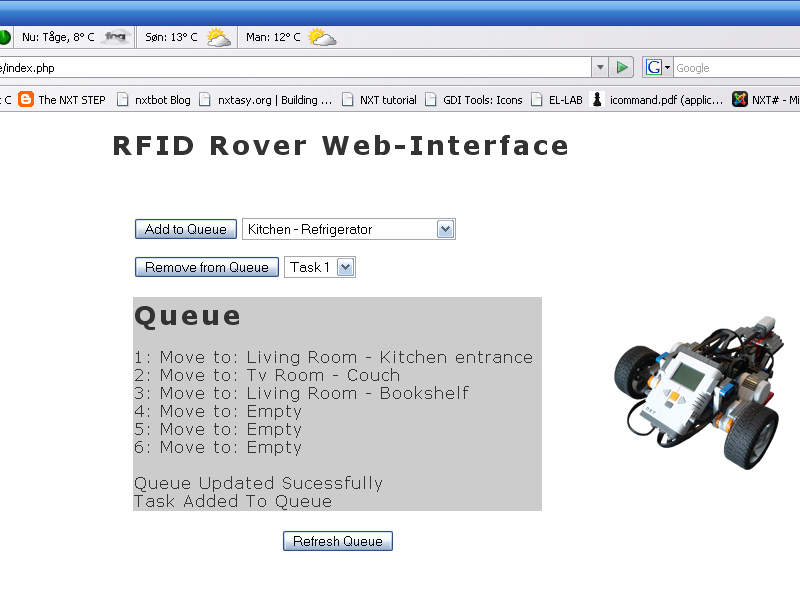This screenshot has height=600, width=800.
Task: Click the RFID Rover Web-Interface heading
Action: (x=340, y=146)
